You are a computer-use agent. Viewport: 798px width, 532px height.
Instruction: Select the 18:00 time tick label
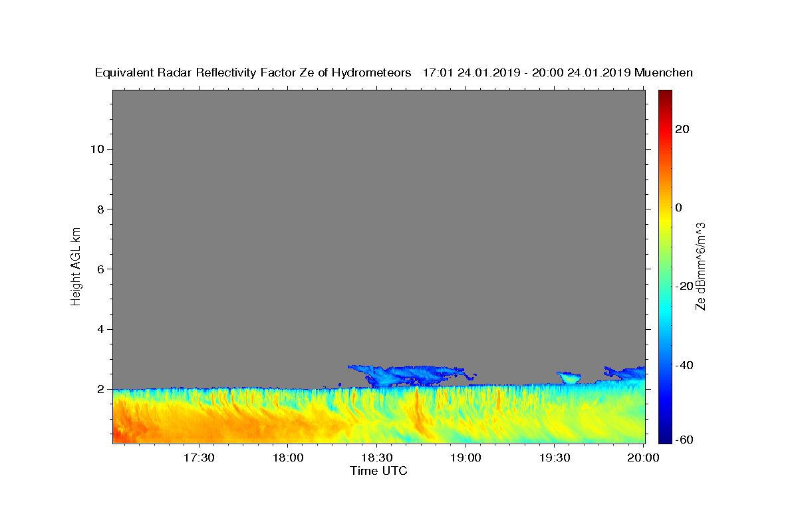[x=287, y=458]
